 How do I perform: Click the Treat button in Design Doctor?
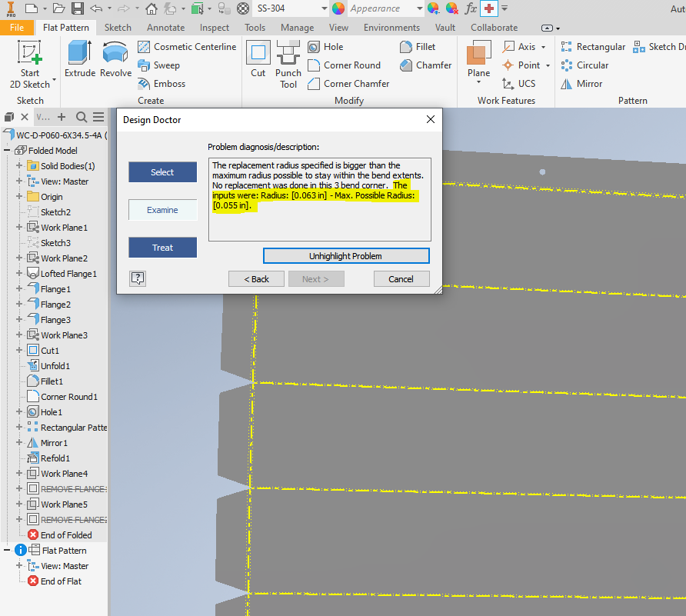tap(162, 248)
